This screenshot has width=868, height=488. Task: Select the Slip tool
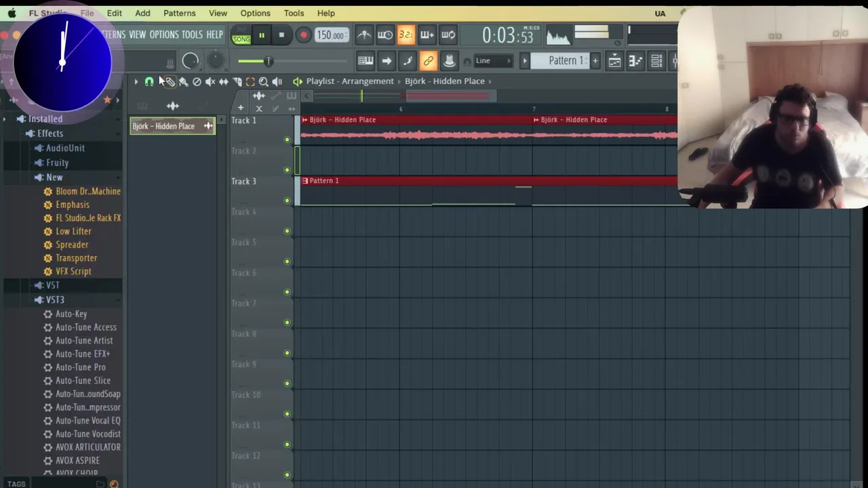224,81
